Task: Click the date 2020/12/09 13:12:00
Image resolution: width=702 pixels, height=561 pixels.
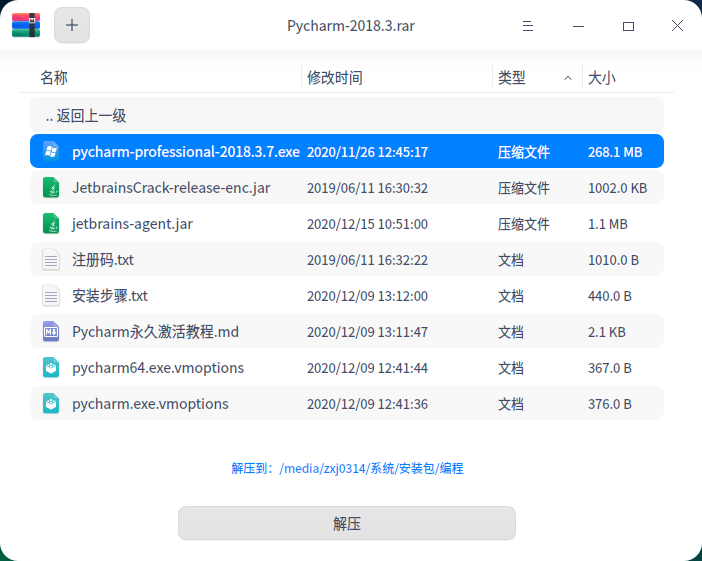Action: [368, 296]
